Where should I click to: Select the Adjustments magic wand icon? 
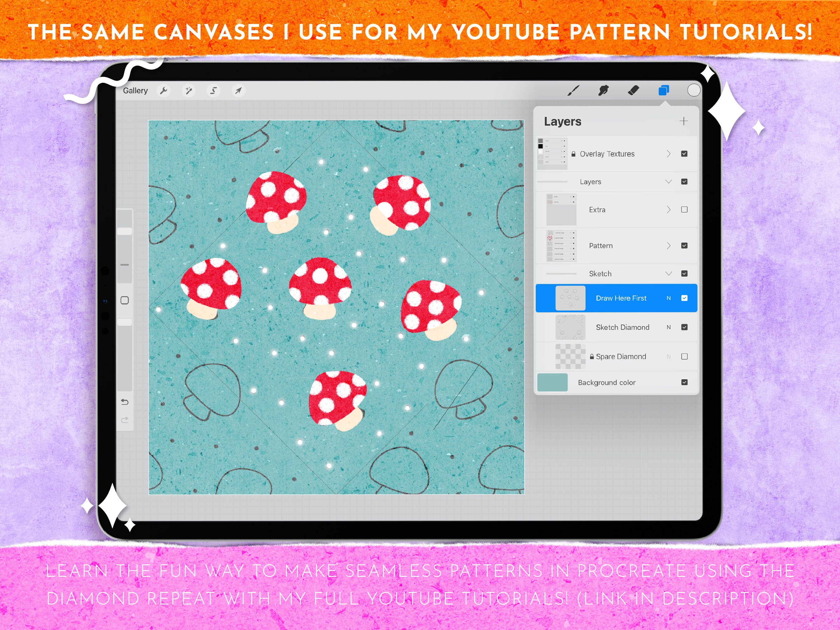188,91
